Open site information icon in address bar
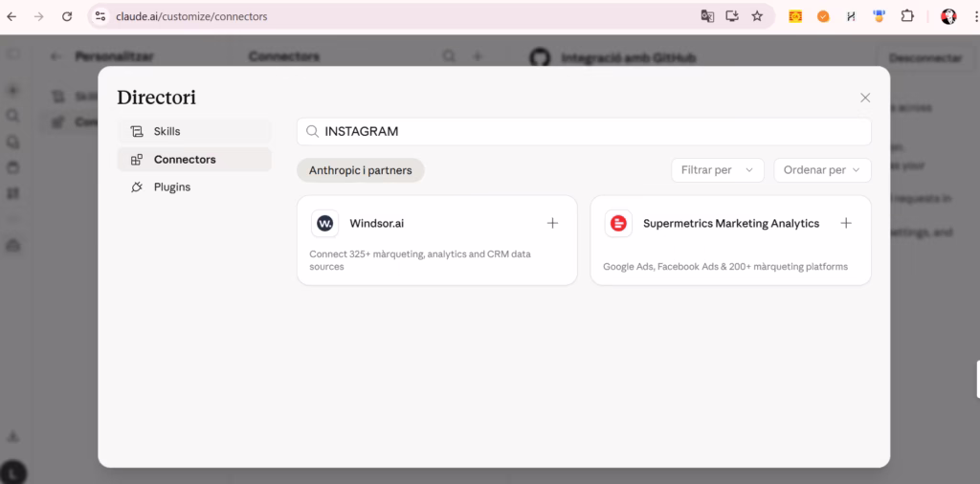Image resolution: width=980 pixels, height=484 pixels. [100, 17]
